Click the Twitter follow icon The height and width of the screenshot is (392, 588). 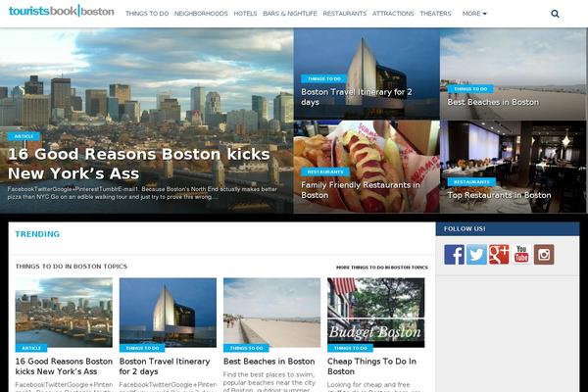tap(476, 254)
